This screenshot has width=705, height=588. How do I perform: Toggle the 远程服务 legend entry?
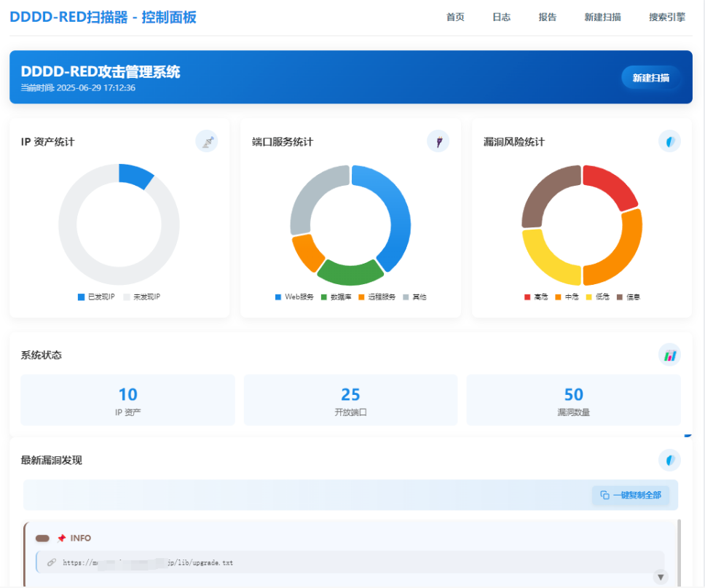click(x=377, y=297)
